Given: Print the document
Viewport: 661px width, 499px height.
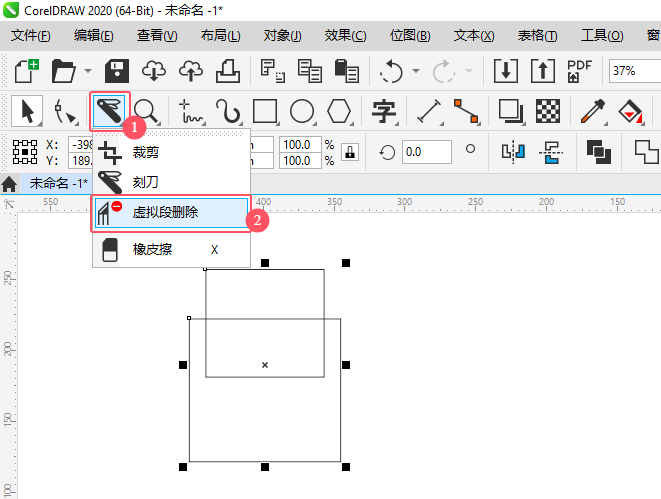Looking at the screenshot, I should 228,71.
